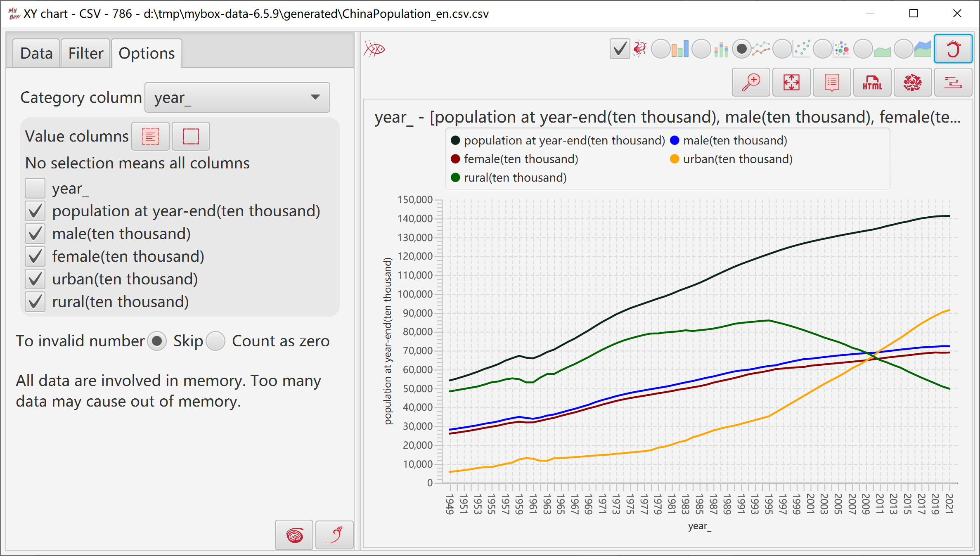Click the year_ x-axis label
Viewport: 980px width, 556px height.
700,526
